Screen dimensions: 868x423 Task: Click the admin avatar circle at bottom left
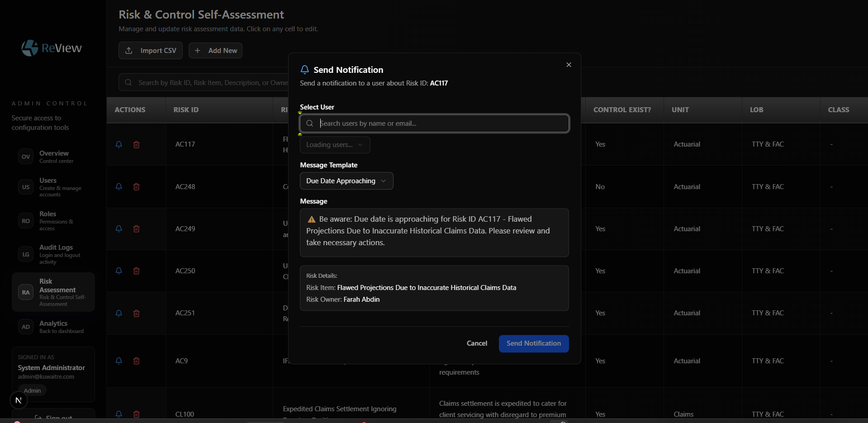click(18, 400)
